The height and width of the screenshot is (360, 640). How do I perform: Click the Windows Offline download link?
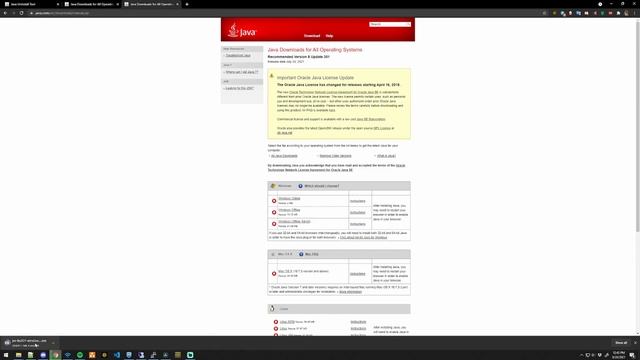point(289,210)
